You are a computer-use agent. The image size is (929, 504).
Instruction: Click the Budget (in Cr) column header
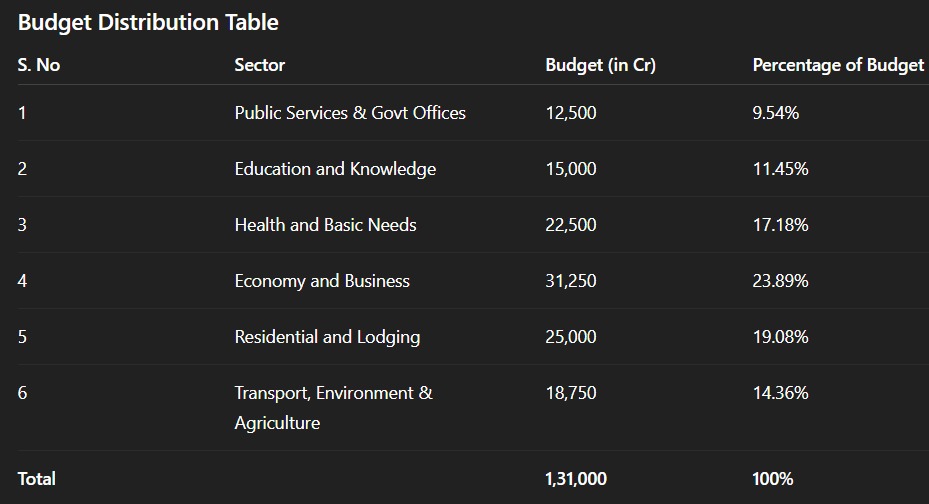pos(600,65)
